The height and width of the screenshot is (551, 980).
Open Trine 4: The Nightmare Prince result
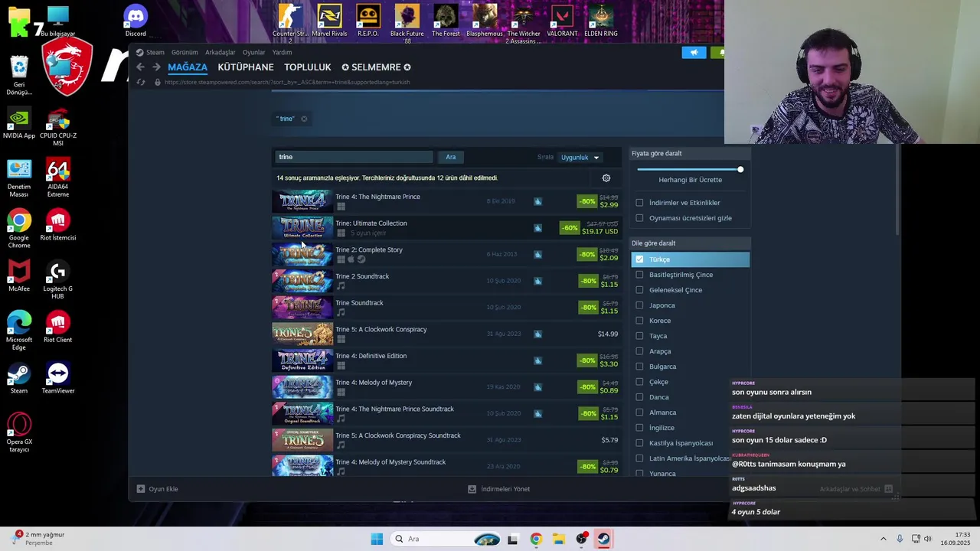coord(445,201)
